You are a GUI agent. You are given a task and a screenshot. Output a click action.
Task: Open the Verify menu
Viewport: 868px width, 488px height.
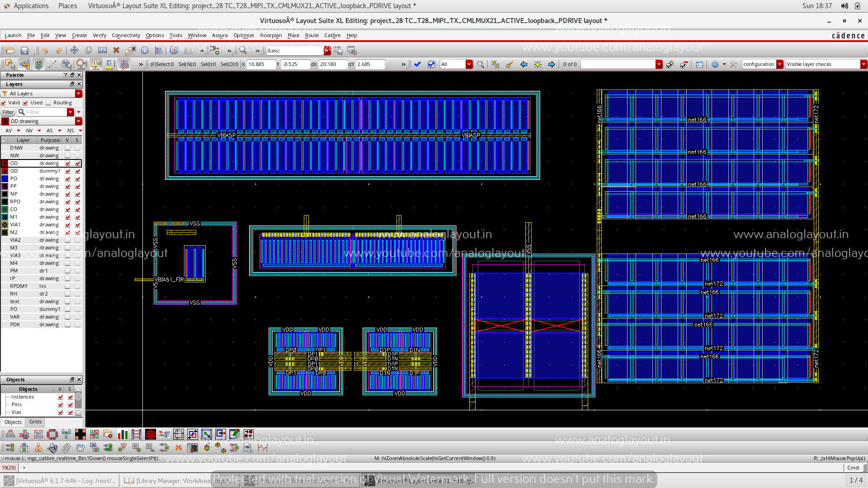(99, 35)
